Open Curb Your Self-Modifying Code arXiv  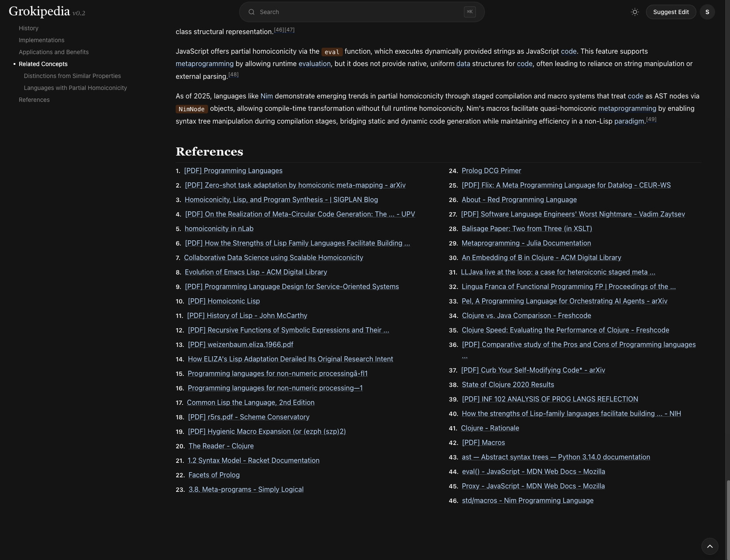(533, 370)
